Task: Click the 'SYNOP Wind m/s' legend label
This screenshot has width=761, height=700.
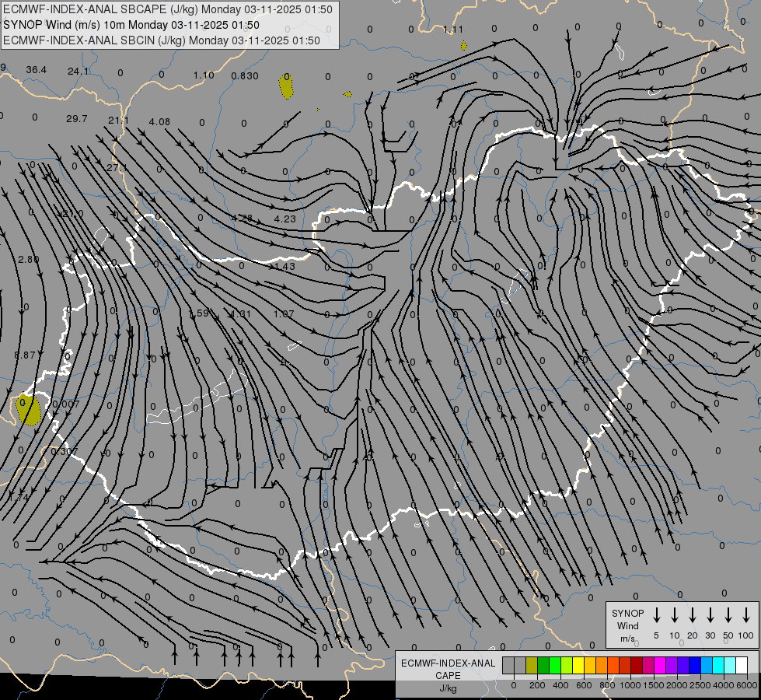Action: coord(627,625)
